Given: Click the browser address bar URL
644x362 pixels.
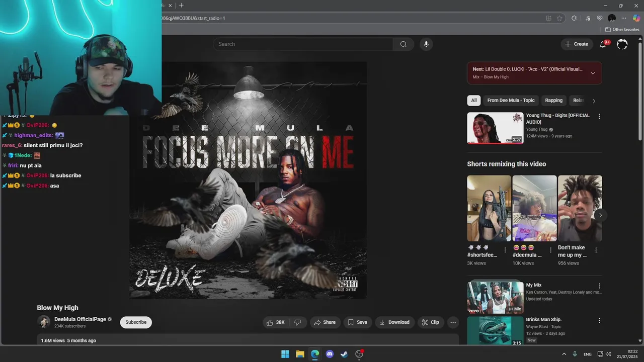Looking at the screenshot, I should [194, 18].
